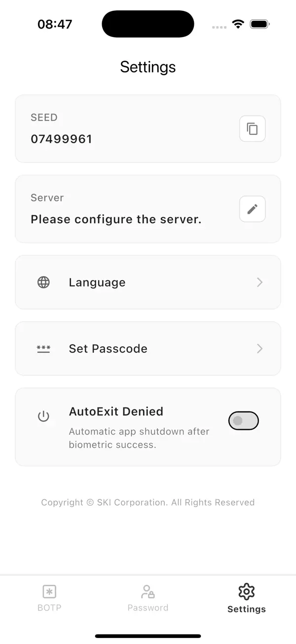Click the passcode asterisks icon
The image size is (296, 644).
tap(43, 348)
